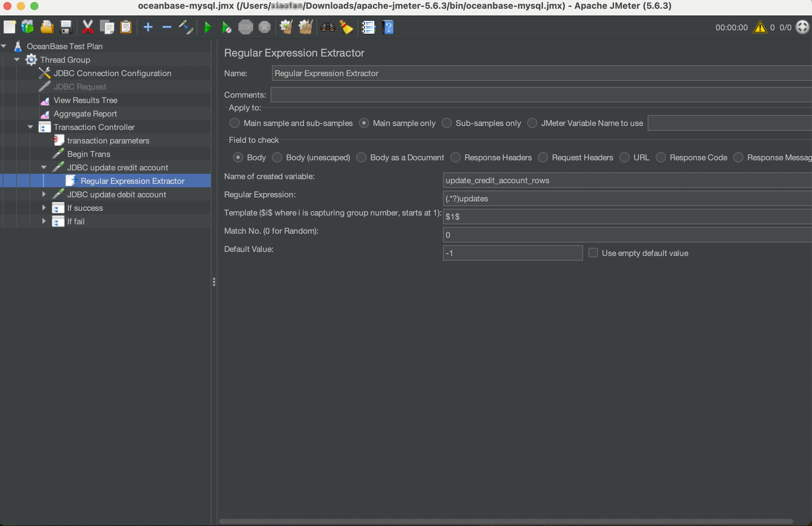The width and height of the screenshot is (812, 526).
Task: Select the Sub-samples only radio button
Action: (x=447, y=123)
